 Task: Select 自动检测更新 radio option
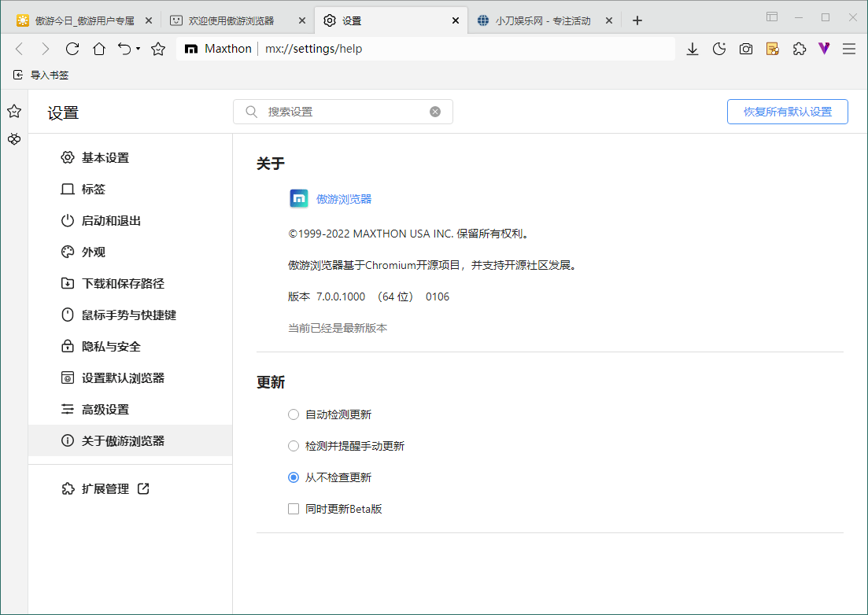pyautogui.click(x=294, y=414)
